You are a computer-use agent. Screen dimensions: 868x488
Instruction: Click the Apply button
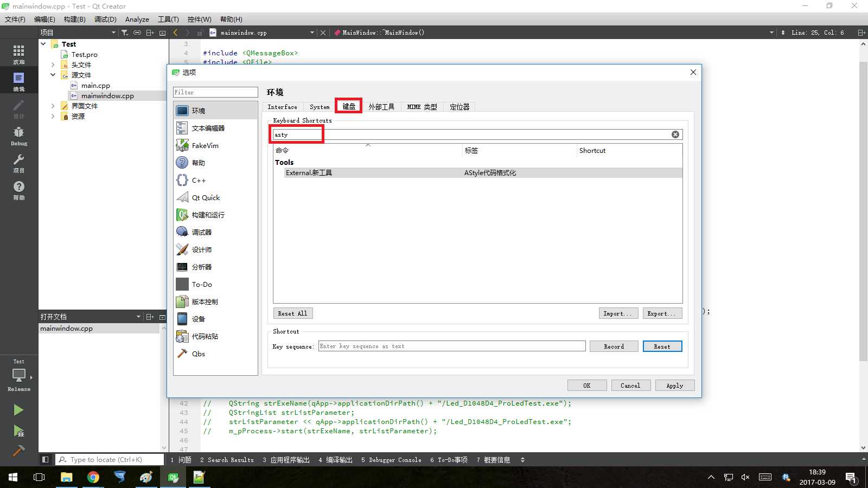click(675, 386)
